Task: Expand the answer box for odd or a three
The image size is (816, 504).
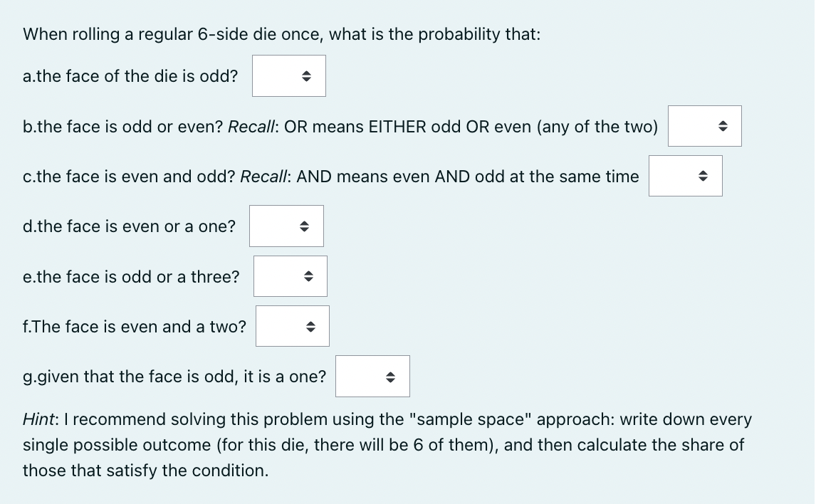Action: tap(290, 276)
